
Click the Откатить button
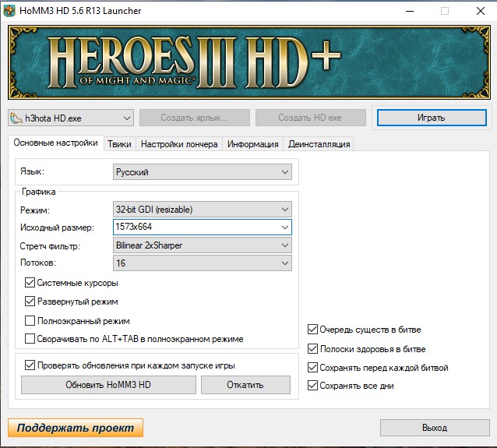(x=245, y=385)
